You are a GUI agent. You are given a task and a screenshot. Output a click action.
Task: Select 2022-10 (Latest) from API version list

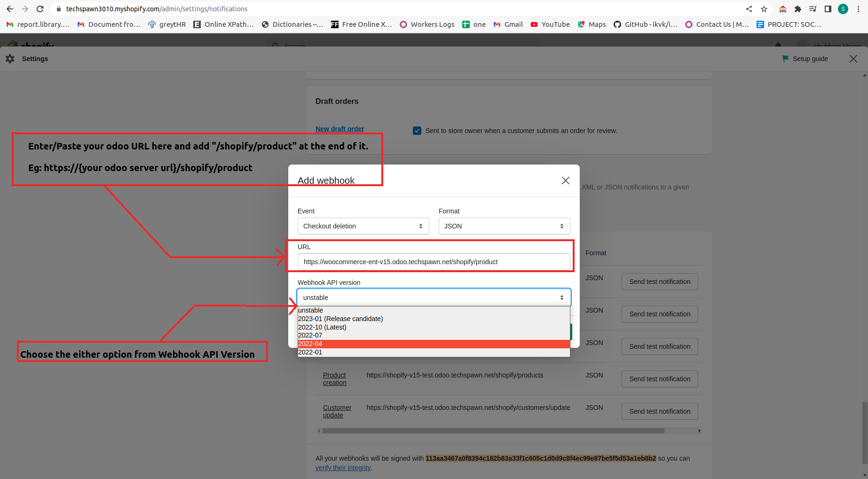click(x=322, y=327)
